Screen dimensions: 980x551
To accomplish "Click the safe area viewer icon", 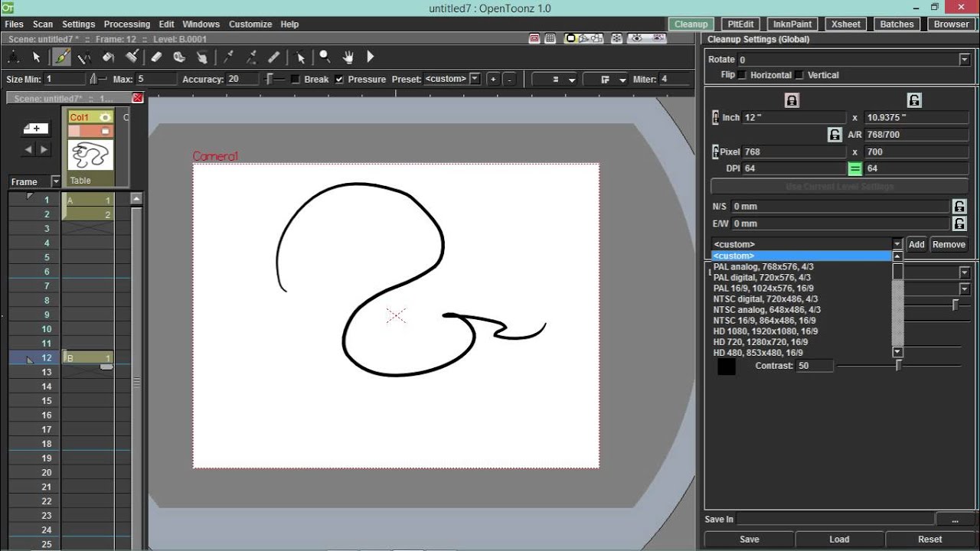I will [x=535, y=38].
